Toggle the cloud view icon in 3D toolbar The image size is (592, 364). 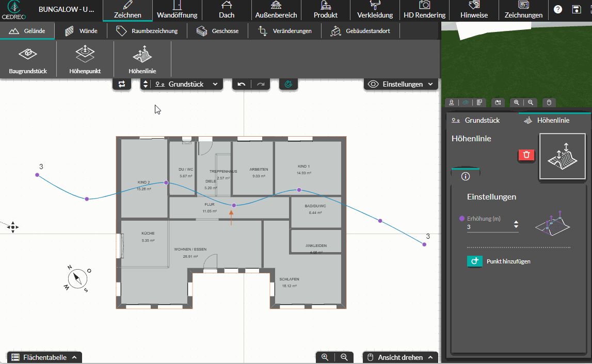click(x=466, y=103)
